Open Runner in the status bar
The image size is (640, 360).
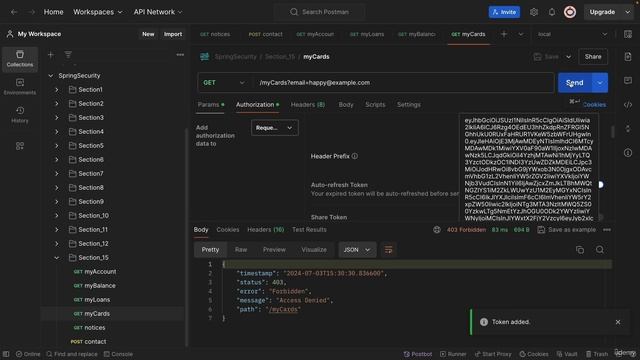(x=453, y=354)
